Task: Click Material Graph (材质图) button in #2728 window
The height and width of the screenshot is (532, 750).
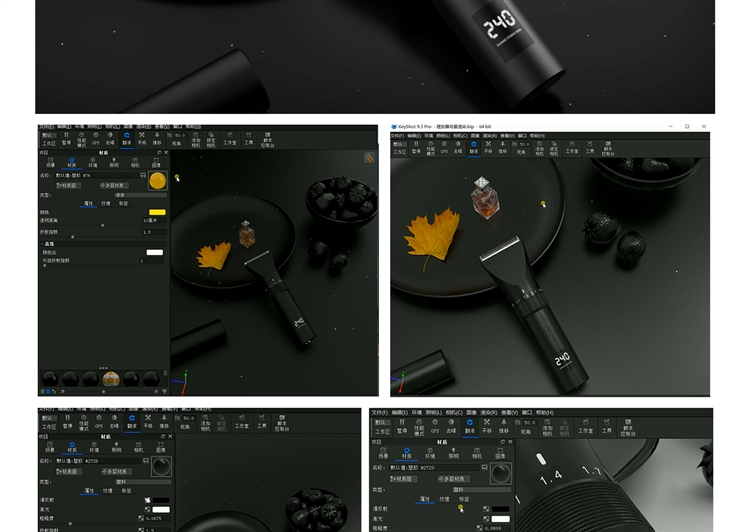Action: (69, 471)
